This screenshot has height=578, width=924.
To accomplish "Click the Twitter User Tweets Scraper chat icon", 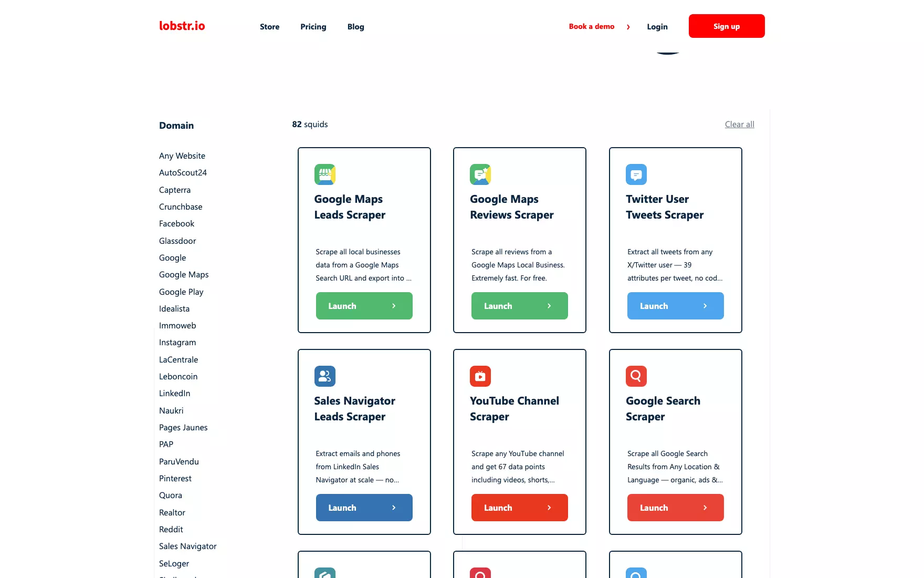I will pyautogui.click(x=636, y=174).
